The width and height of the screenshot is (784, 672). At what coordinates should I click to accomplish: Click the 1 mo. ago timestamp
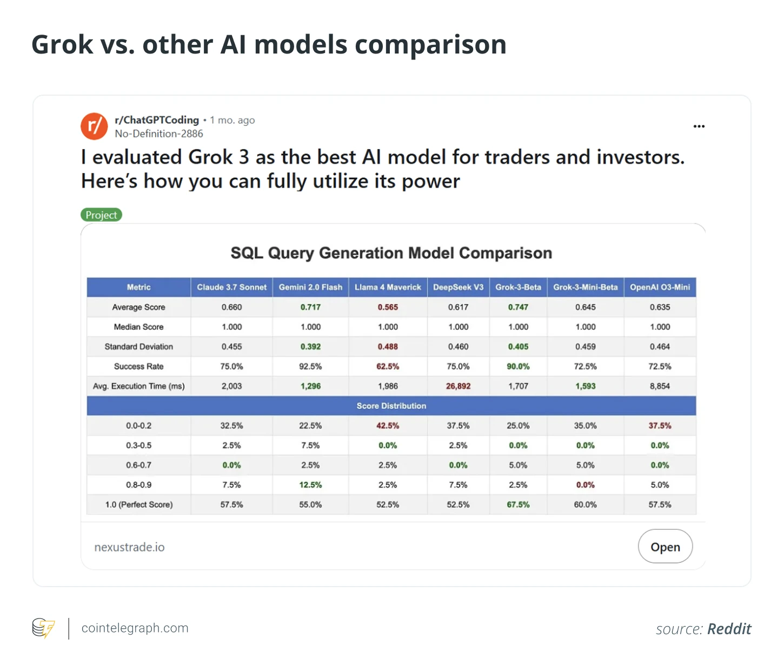tap(232, 119)
